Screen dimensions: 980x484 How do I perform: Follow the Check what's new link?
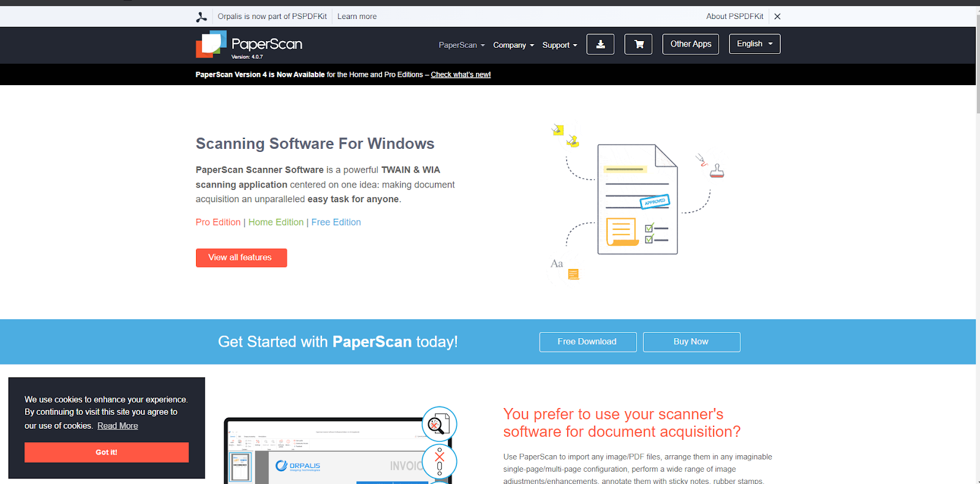coord(461,75)
